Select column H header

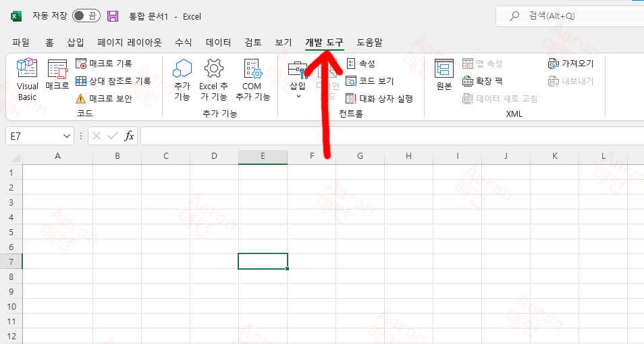pyautogui.click(x=408, y=156)
